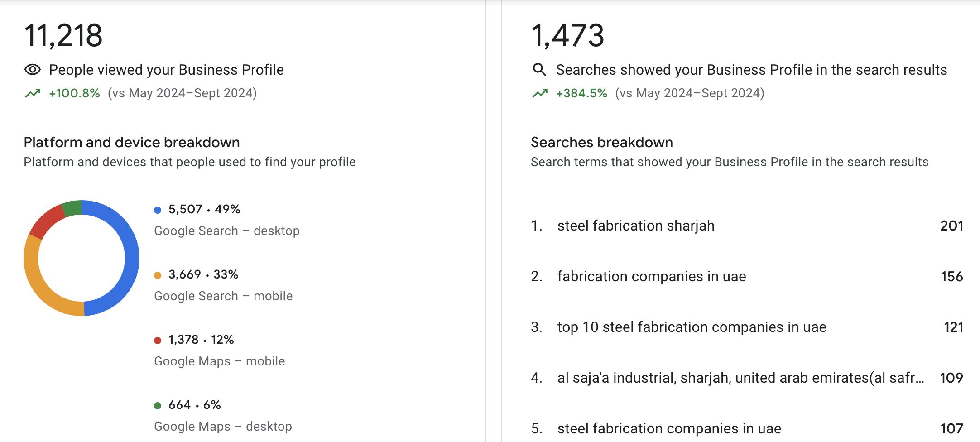Viewport: 980px width, 442px height.
Task: Click the blue legend dot for desktop search
Action: pyautogui.click(x=158, y=210)
